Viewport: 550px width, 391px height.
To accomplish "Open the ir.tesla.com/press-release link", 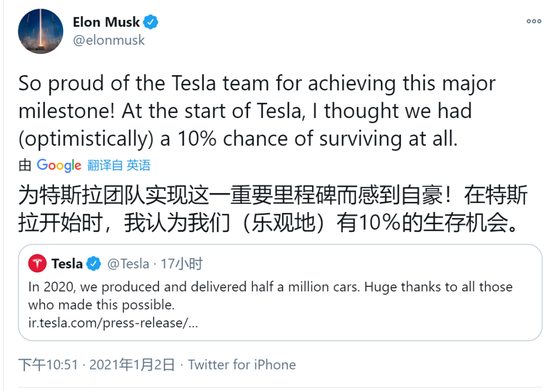I will pyautogui.click(x=113, y=323).
